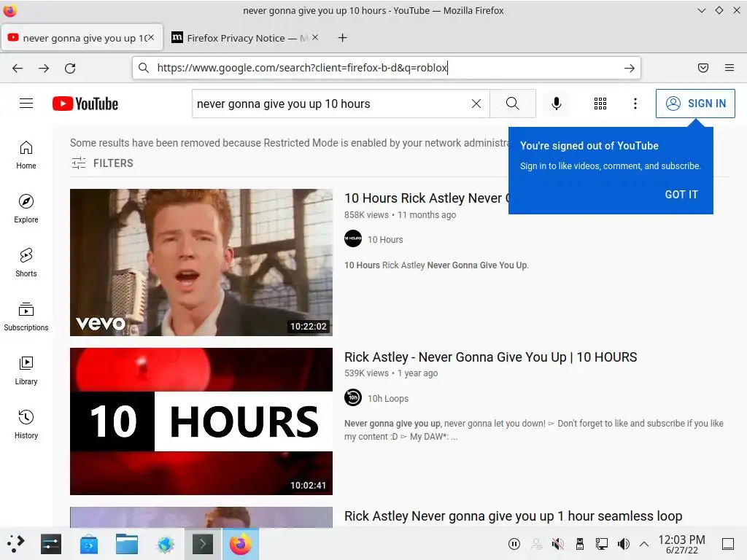The width and height of the screenshot is (747, 560).
Task: Open Shorts in the sidebar
Action: 26,262
